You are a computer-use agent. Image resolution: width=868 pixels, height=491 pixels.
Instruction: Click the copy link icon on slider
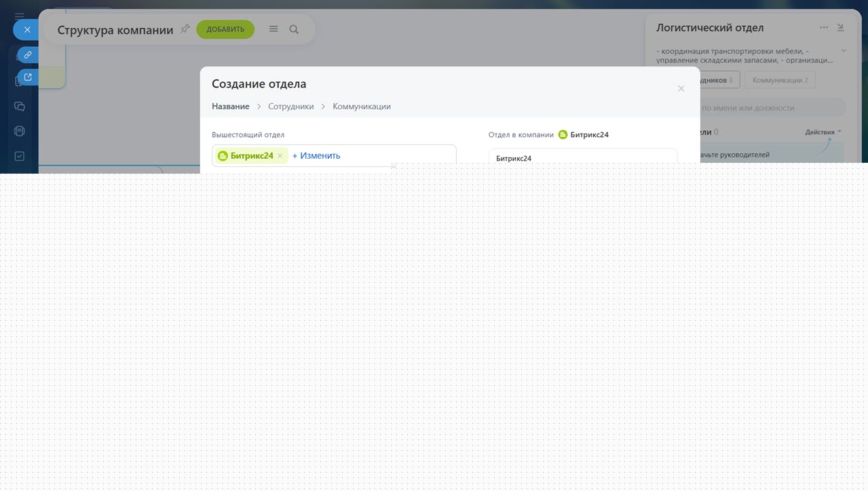pos(28,55)
